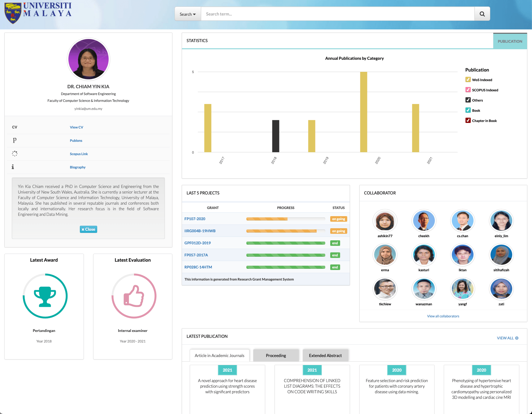Open the Search type dropdown

pyautogui.click(x=188, y=14)
